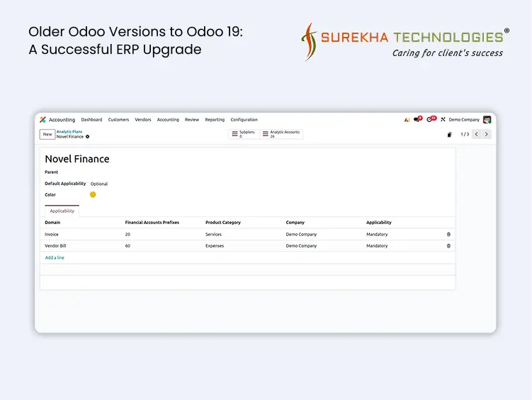Viewport: 532px width, 400px height.
Task: Open the conversations messages icon
Action: 418,119
